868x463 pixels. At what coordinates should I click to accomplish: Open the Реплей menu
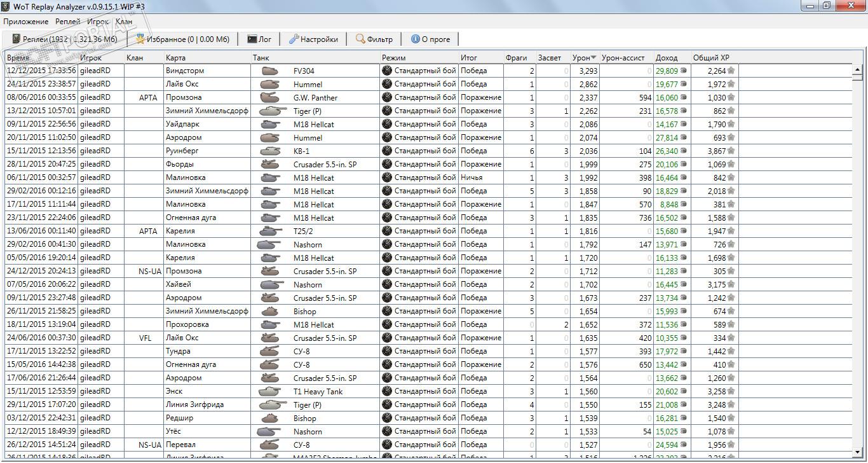tap(68, 22)
